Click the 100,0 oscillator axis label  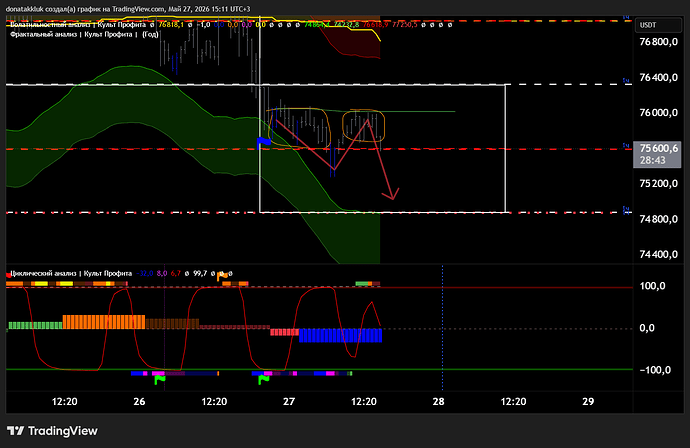[652, 286]
